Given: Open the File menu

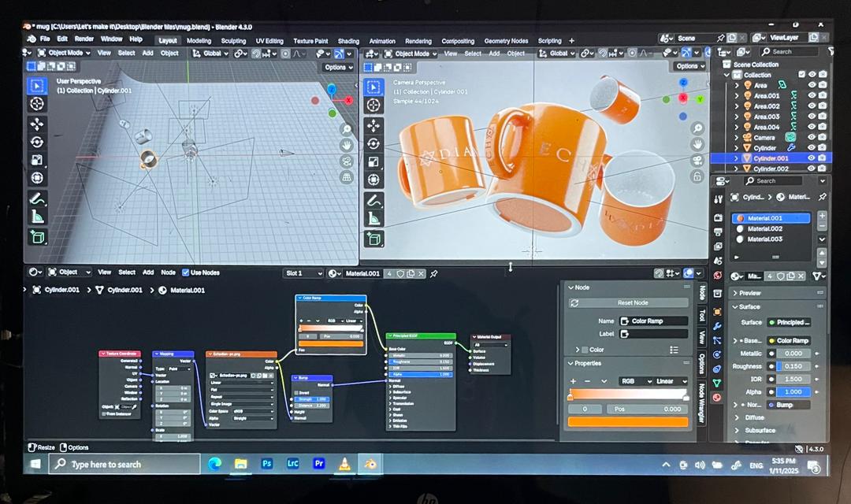Looking at the screenshot, I should tap(45, 39).
